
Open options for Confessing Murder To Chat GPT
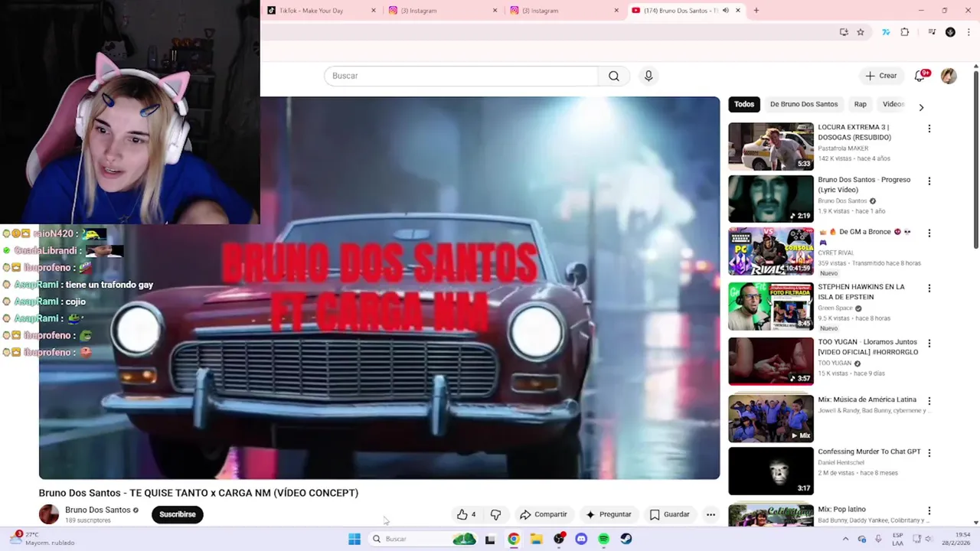point(929,453)
